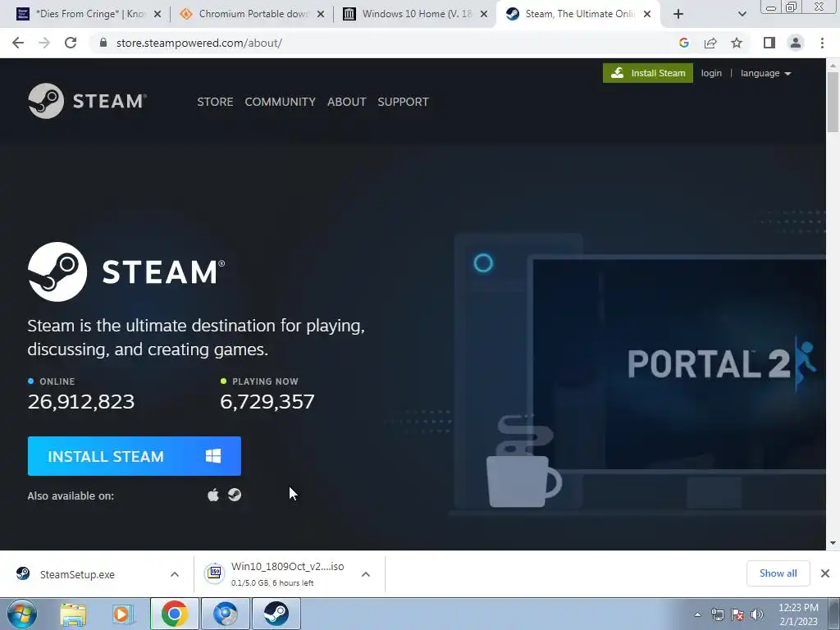Close the downloads bar
Image resolution: width=840 pixels, height=630 pixels.
click(x=825, y=573)
